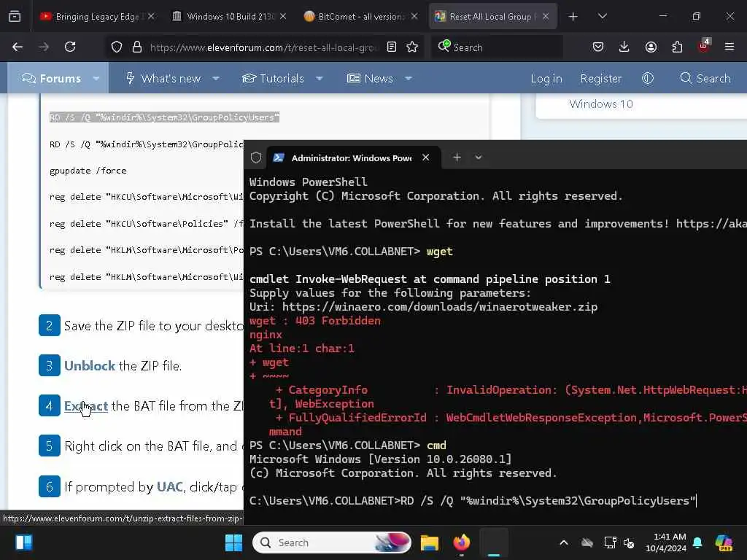Viewport: 747px width, 560px height.
Task: Close the PowerShell terminal tab
Action: 426,157
